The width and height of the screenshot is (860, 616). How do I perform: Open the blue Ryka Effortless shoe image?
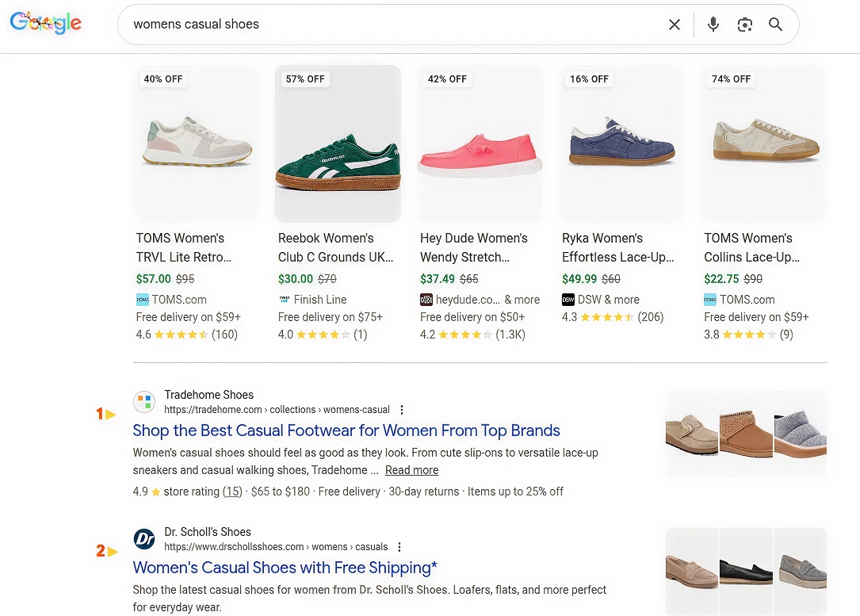coord(622,143)
